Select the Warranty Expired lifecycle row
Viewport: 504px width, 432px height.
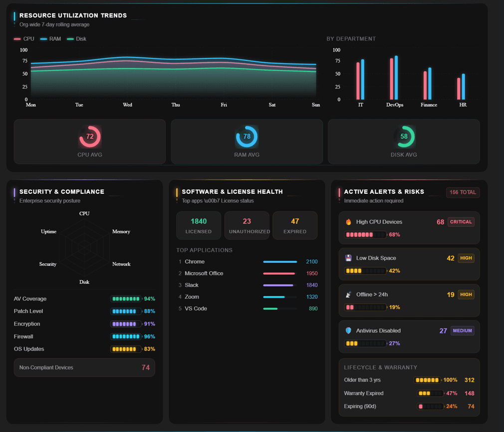click(409, 393)
